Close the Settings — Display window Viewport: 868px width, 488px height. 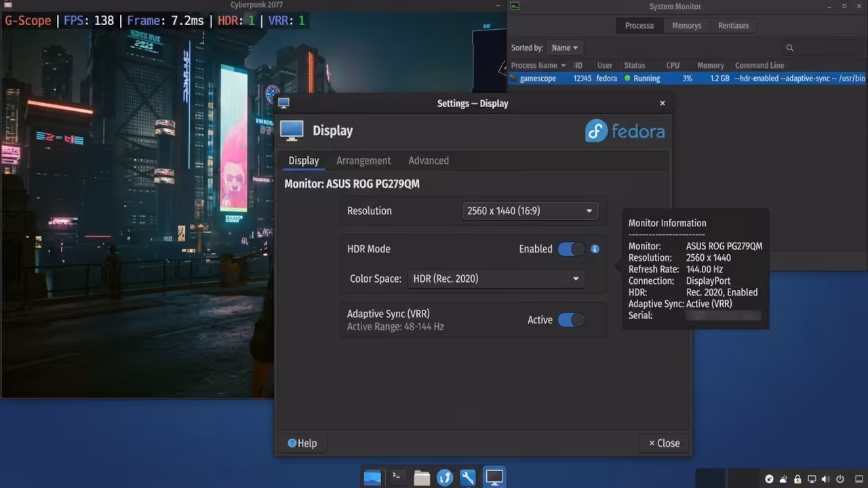(663, 103)
